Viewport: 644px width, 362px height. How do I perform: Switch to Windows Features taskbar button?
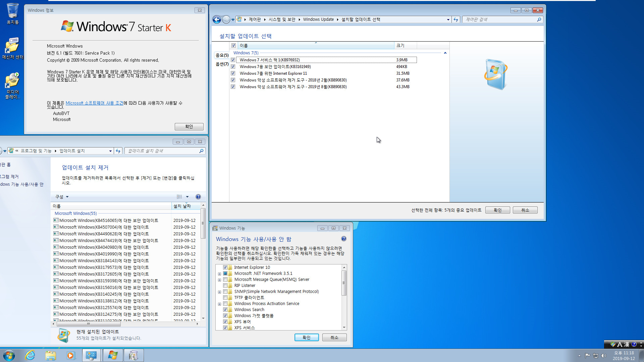click(133, 355)
